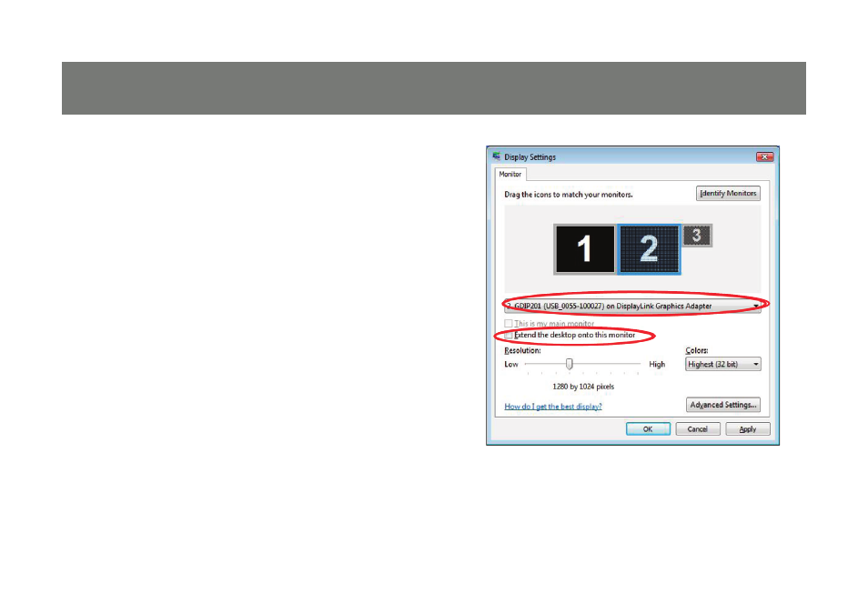Image resolution: width=868 pixels, height=604 pixels.
Task: Click the 'Colors:' label
Action: click(696, 350)
